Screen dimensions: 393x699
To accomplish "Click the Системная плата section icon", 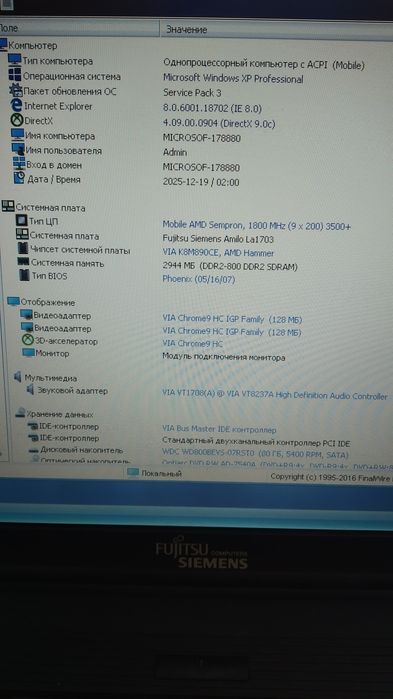I will [8, 206].
